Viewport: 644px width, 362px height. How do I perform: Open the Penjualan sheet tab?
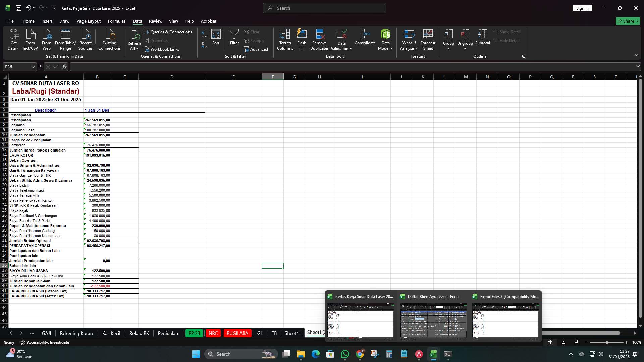point(168,333)
